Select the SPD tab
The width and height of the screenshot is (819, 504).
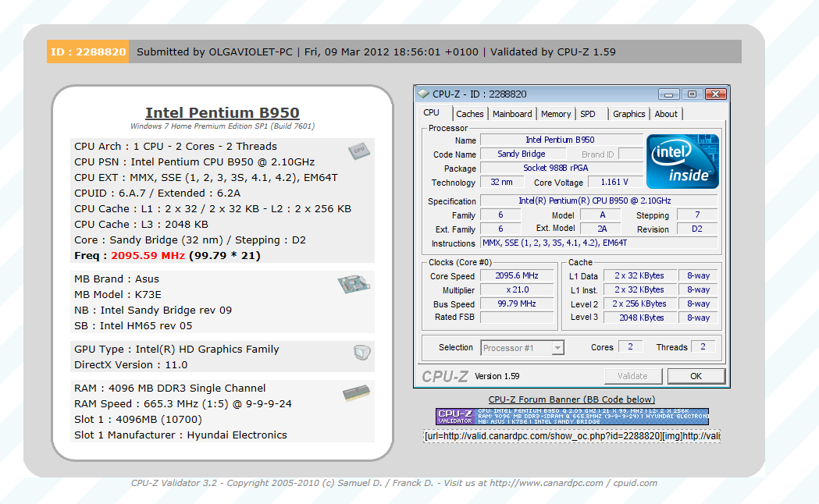coord(588,114)
